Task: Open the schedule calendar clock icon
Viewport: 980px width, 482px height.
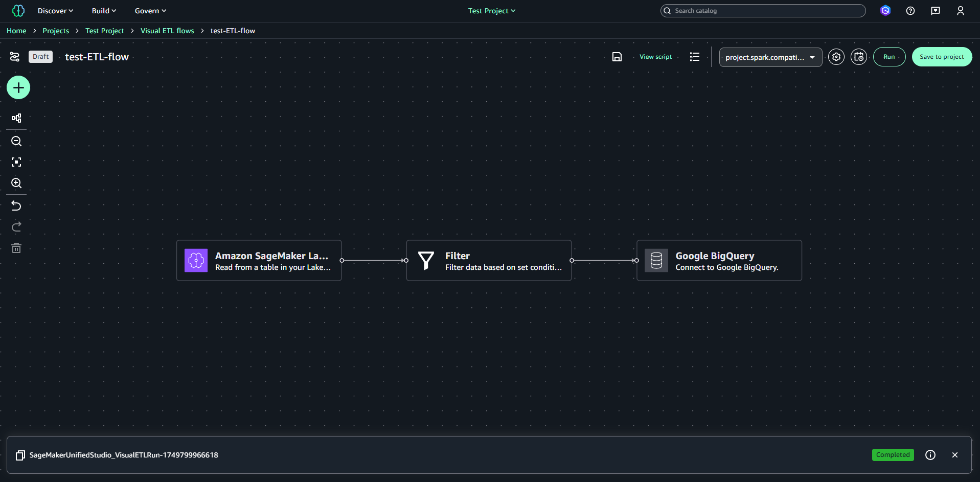Action: [x=859, y=57]
